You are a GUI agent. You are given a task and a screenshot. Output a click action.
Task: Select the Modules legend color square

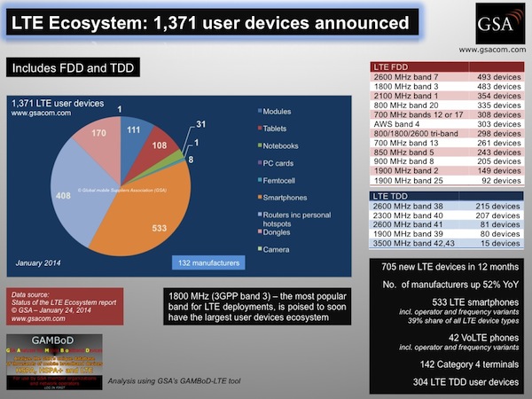click(260, 111)
